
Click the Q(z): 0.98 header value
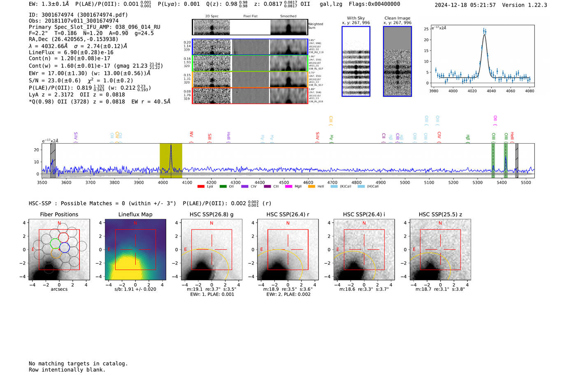click(226, 4)
